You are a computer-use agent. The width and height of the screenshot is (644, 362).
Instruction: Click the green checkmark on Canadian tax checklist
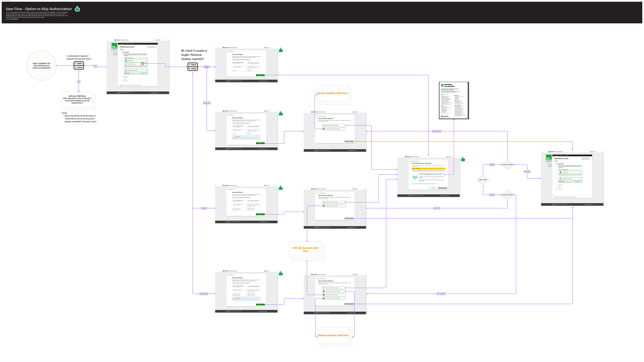coord(442,85)
